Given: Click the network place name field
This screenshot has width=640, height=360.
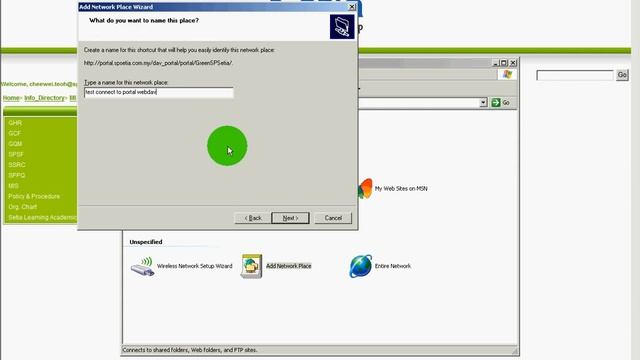Looking at the screenshot, I should click(x=159, y=92).
